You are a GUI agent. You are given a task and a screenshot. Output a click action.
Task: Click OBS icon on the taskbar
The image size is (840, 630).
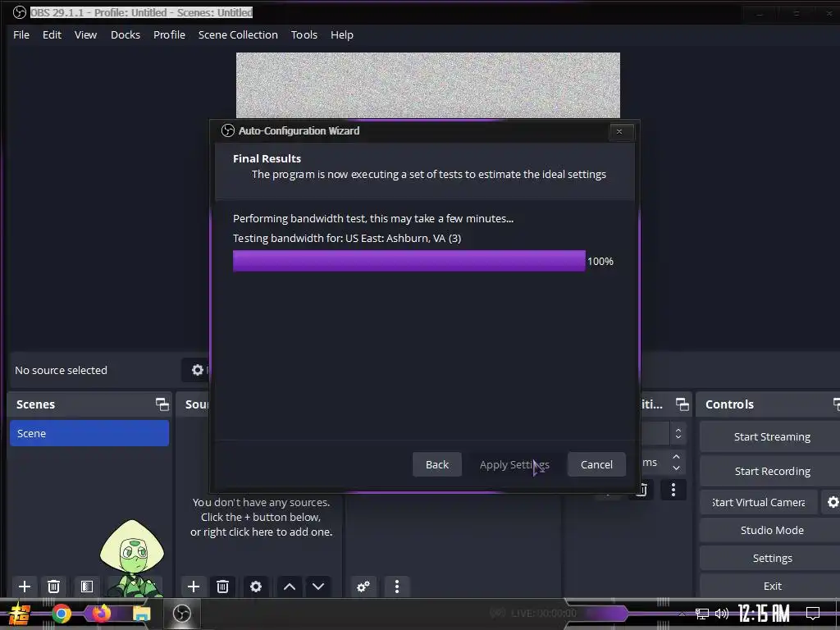point(181,614)
